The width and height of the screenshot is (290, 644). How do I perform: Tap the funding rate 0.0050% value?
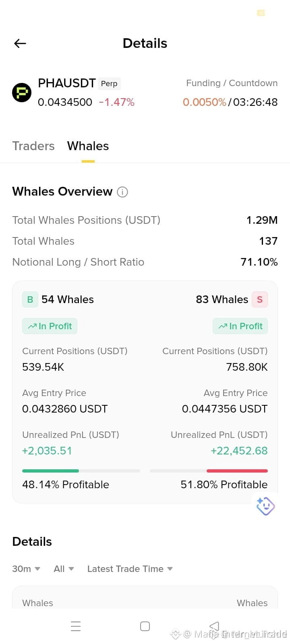coord(205,102)
